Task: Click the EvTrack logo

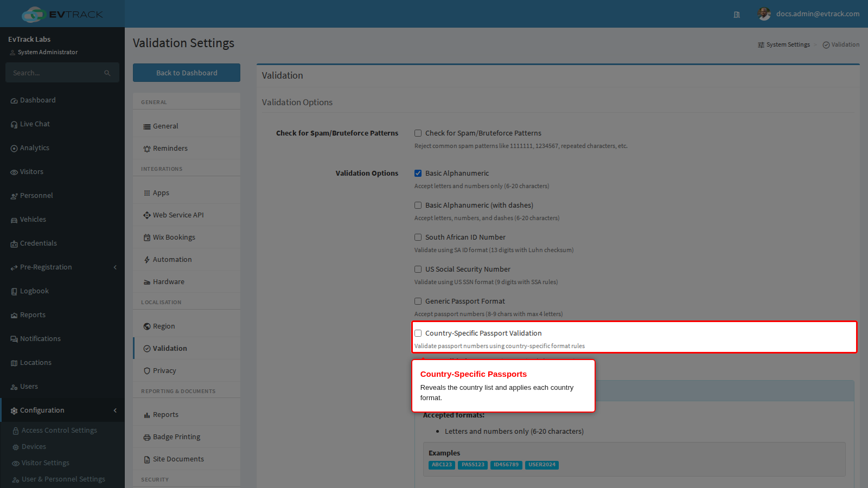Action: coord(62,14)
